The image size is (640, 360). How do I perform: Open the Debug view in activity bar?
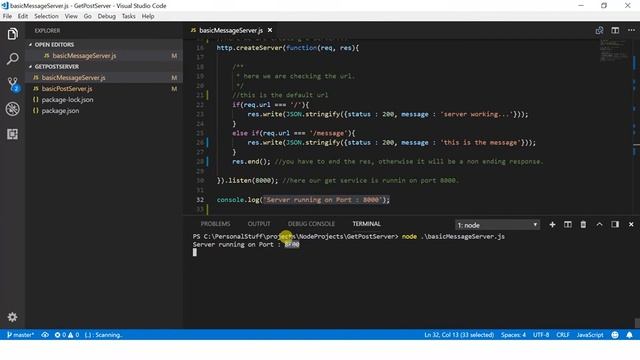(x=12, y=109)
